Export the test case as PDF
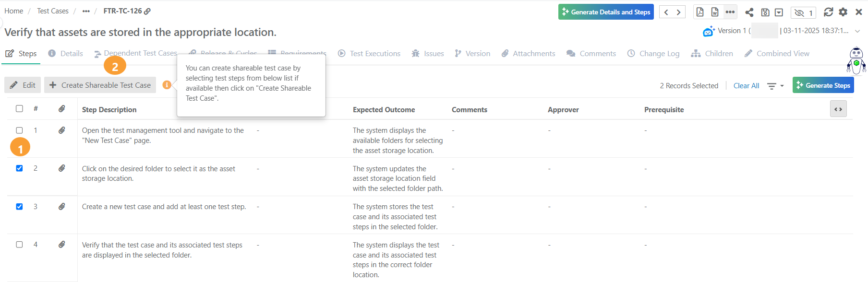This screenshot has width=868, height=282. pos(700,12)
